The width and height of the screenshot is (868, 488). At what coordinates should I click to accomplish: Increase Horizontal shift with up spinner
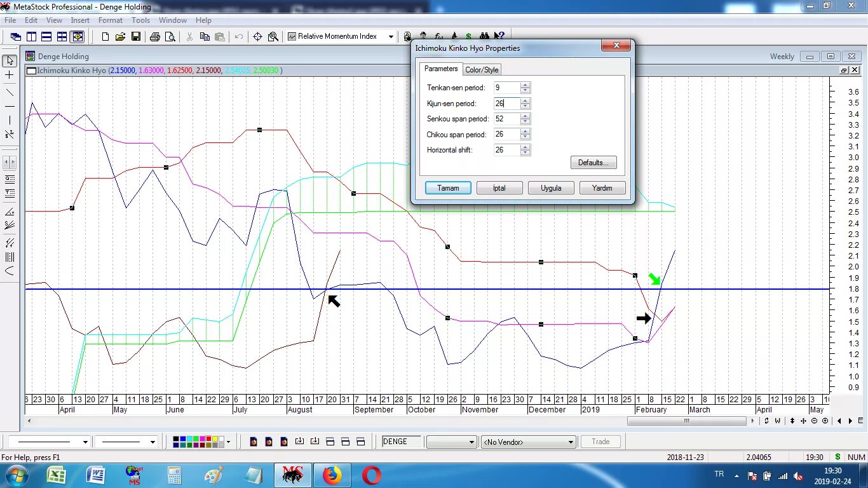coord(525,147)
